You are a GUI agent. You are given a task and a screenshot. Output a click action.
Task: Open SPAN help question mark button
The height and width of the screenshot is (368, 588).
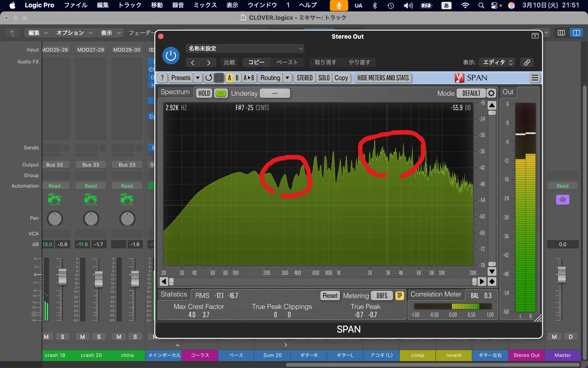pyautogui.click(x=162, y=78)
